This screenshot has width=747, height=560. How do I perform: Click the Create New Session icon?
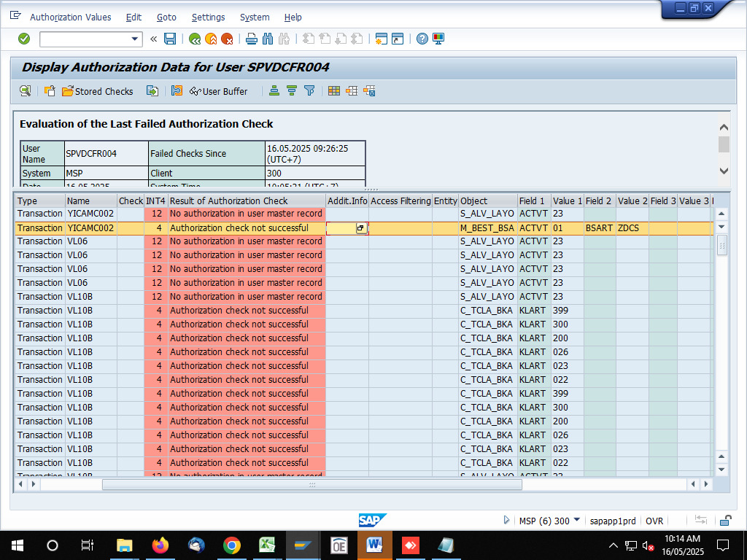(x=381, y=39)
